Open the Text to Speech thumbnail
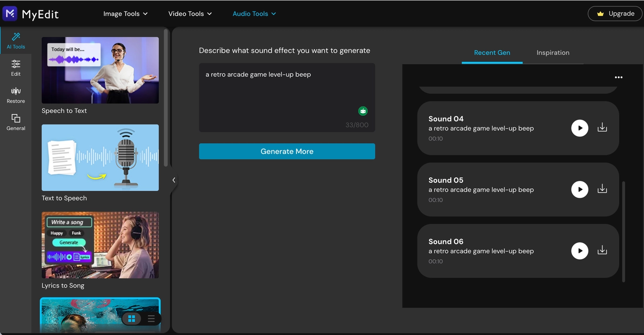Screen dimensions: 644x335 click(x=100, y=157)
